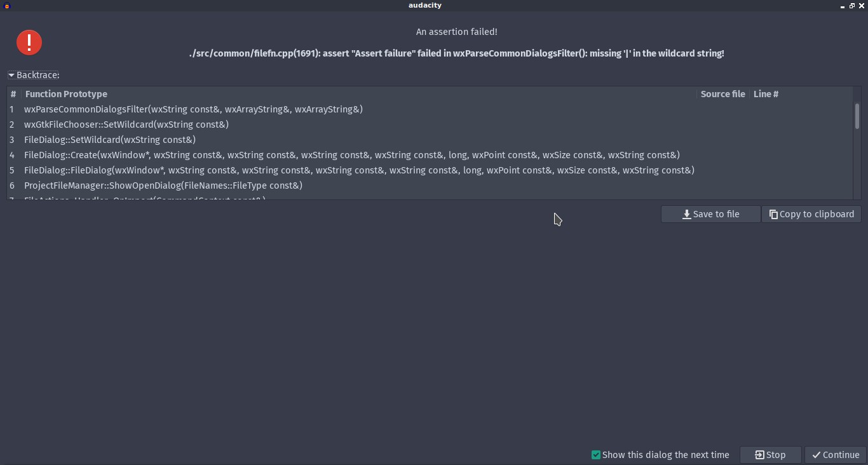Screen dimensions: 868x465
Task: Select row FileDialog::FileDialog in backtrace
Action: point(430,170)
